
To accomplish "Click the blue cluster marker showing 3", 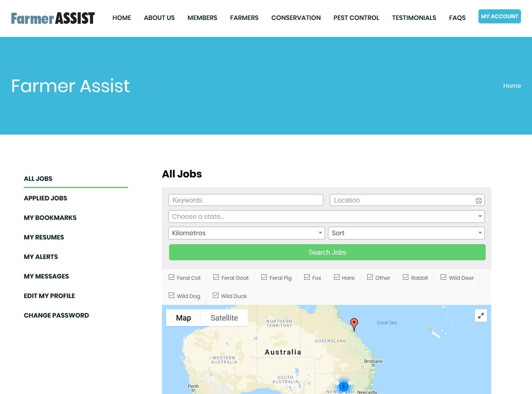I will click(343, 387).
